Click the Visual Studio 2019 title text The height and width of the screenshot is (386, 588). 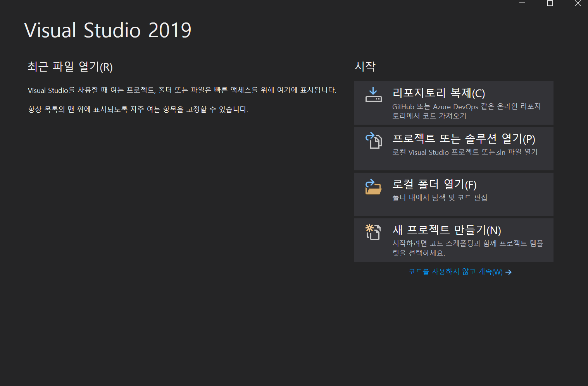pos(108,30)
